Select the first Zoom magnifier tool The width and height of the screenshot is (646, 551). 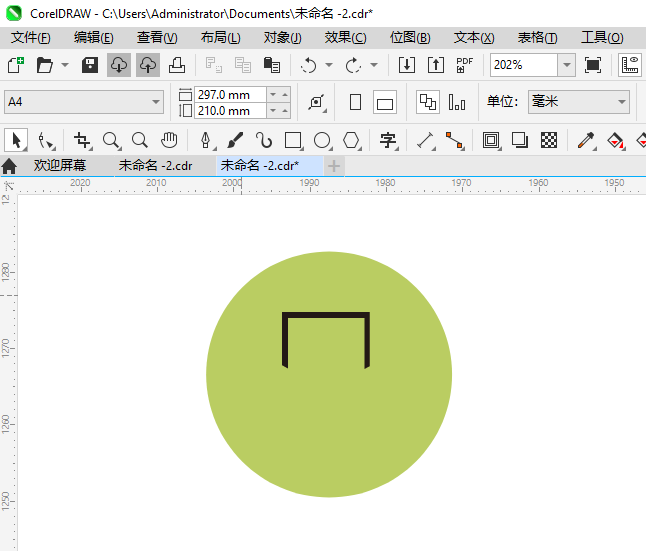pos(111,141)
